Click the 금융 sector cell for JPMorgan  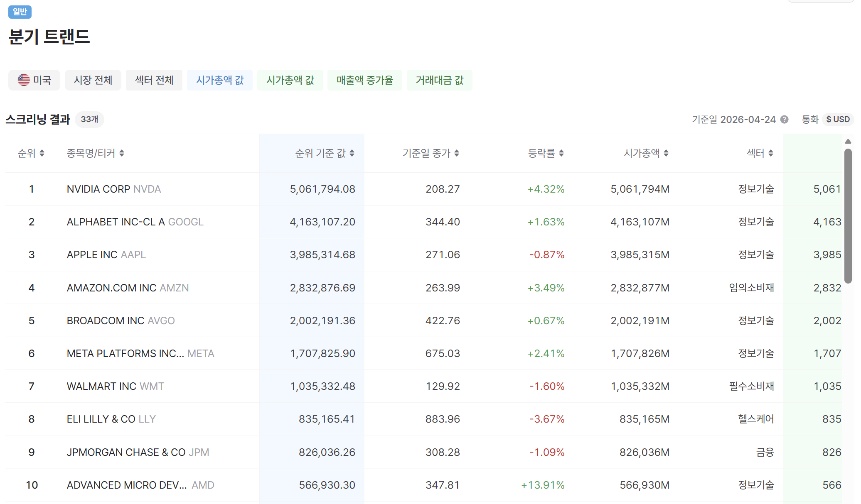tap(765, 452)
